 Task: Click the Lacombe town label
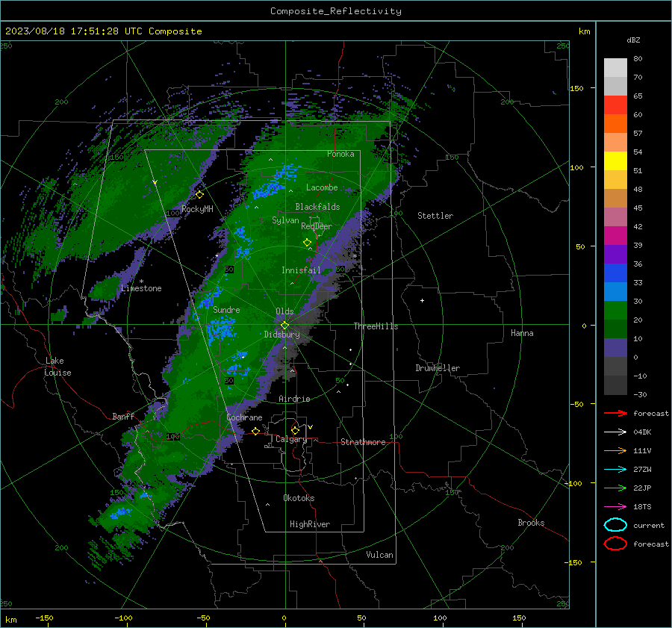(322, 187)
